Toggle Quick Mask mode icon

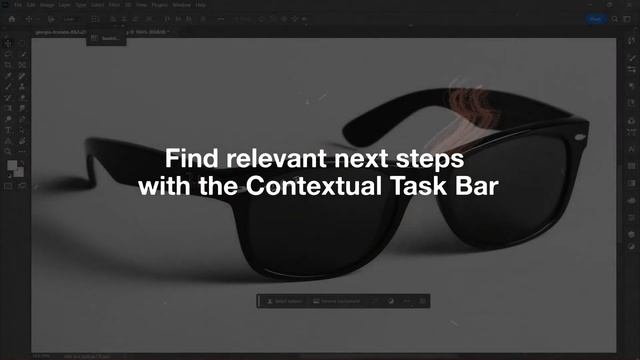coord(8,187)
